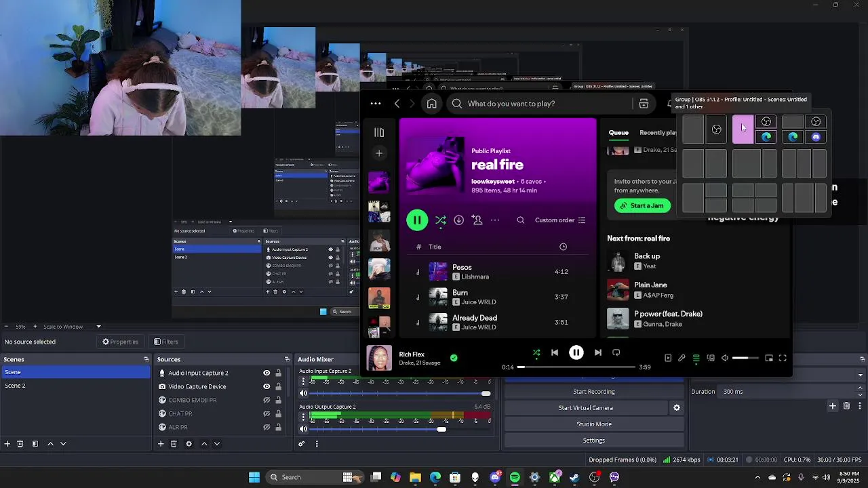Show ALR PR source
Screen dimensions: 868x488
(267, 427)
